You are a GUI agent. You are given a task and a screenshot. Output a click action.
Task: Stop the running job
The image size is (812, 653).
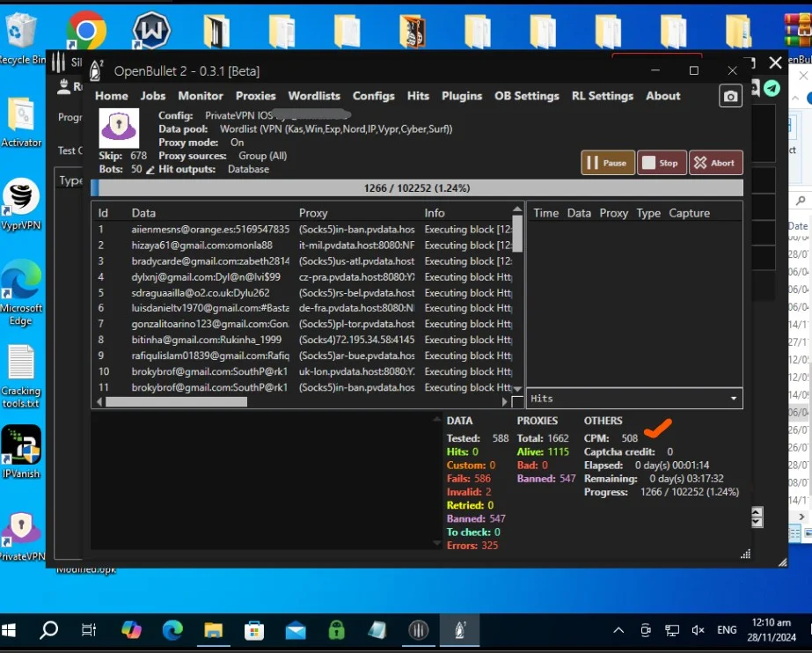point(662,163)
